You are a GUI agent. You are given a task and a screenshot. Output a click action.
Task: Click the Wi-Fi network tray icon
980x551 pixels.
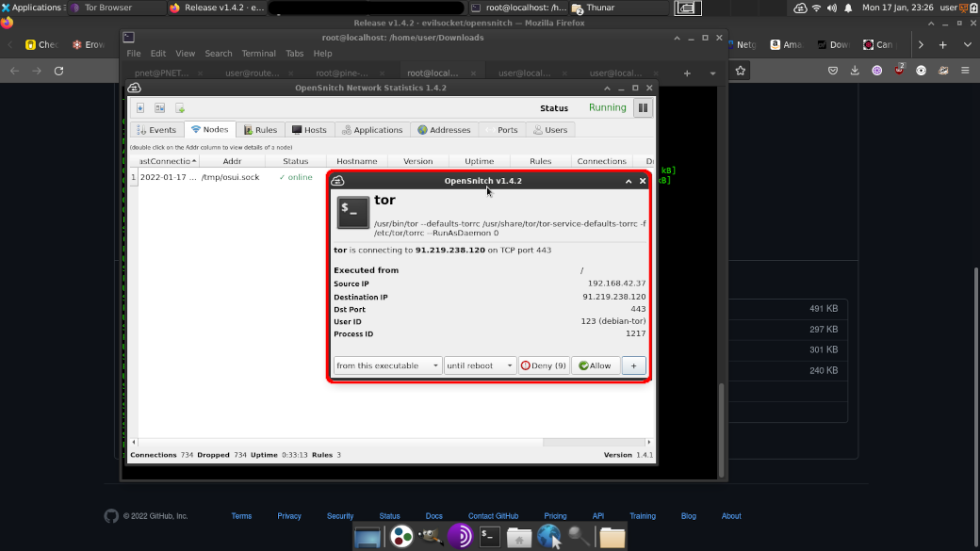click(816, 8)
